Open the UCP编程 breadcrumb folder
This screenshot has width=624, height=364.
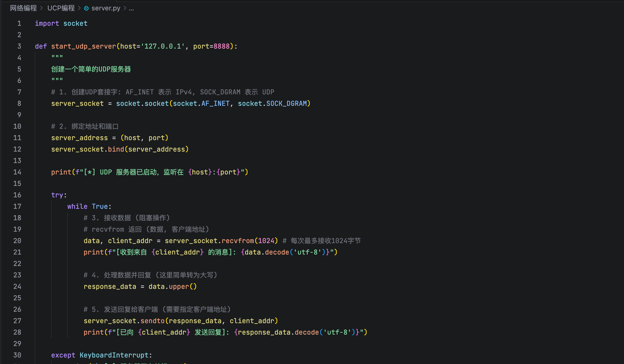[x=61, y=8]
